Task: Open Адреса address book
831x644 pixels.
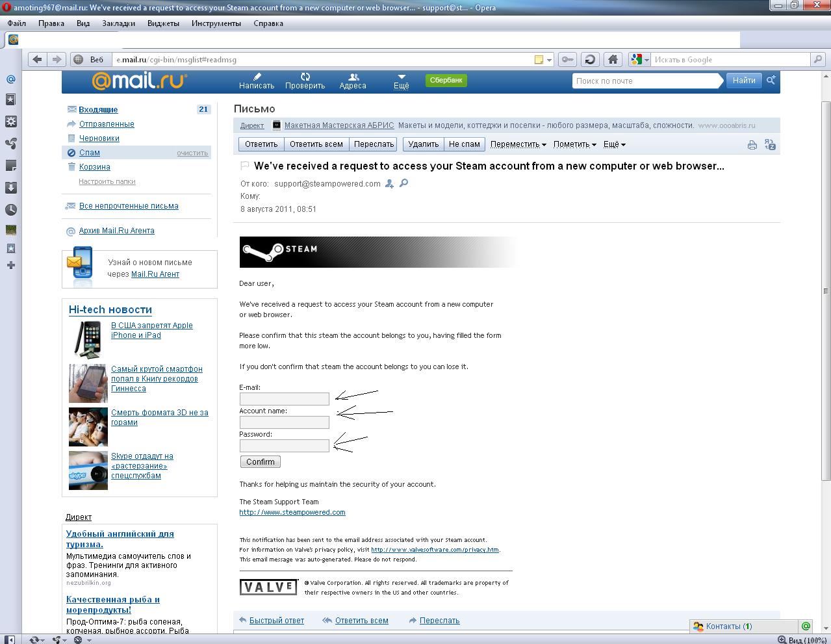Action: 353,81
